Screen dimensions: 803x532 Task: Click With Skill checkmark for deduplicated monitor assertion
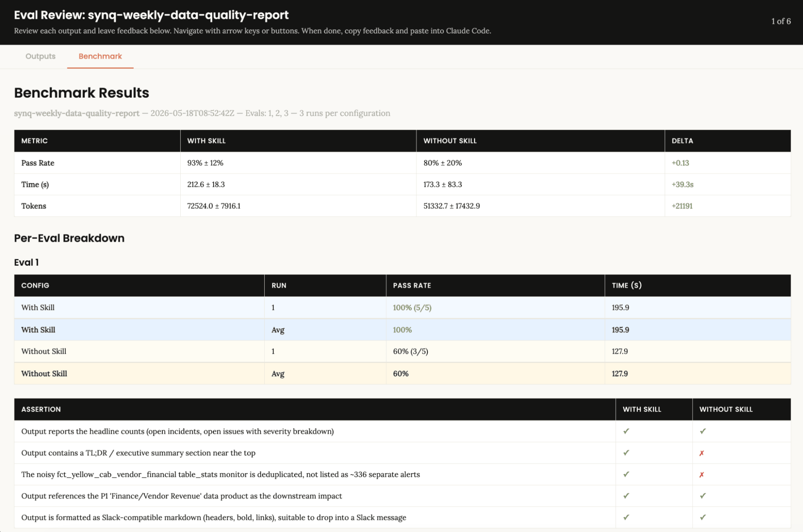pos(626,475)
